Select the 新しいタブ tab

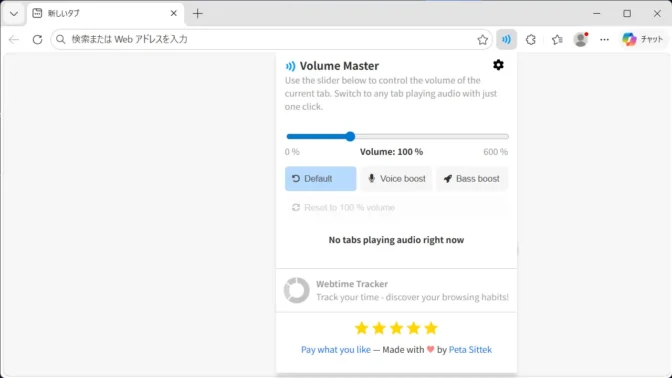105,14
